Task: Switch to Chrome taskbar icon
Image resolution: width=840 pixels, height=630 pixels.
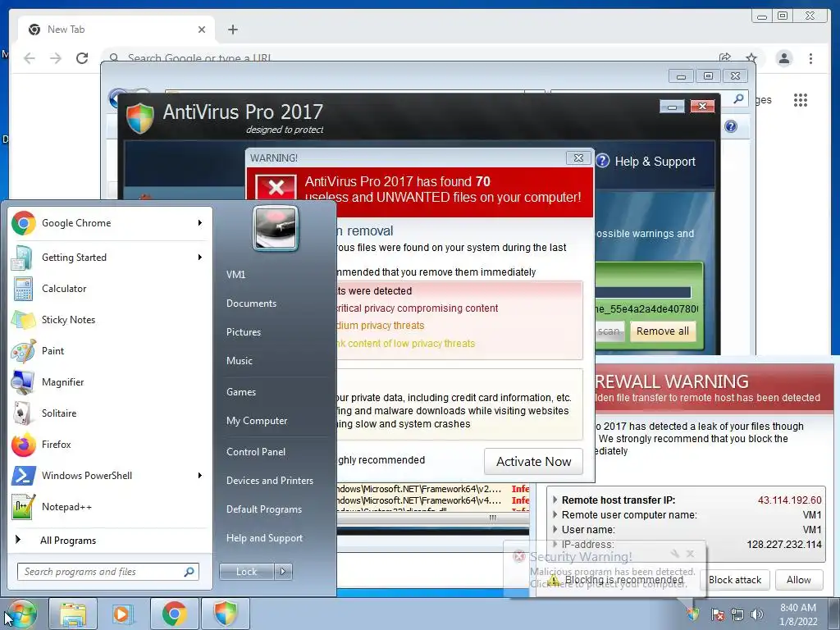Action: tap(174, 614)
